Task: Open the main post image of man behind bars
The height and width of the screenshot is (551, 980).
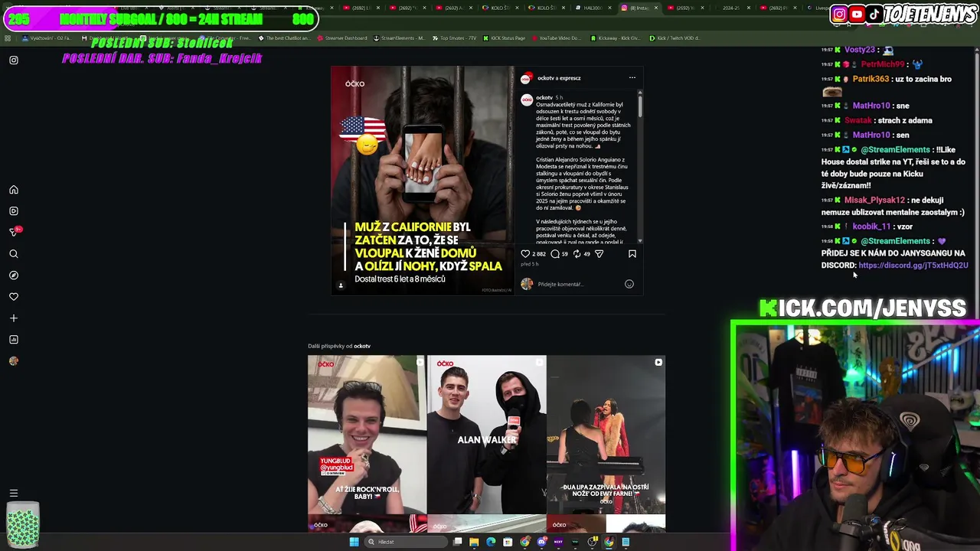Action: pyautogui.click(x=423, y=181)
